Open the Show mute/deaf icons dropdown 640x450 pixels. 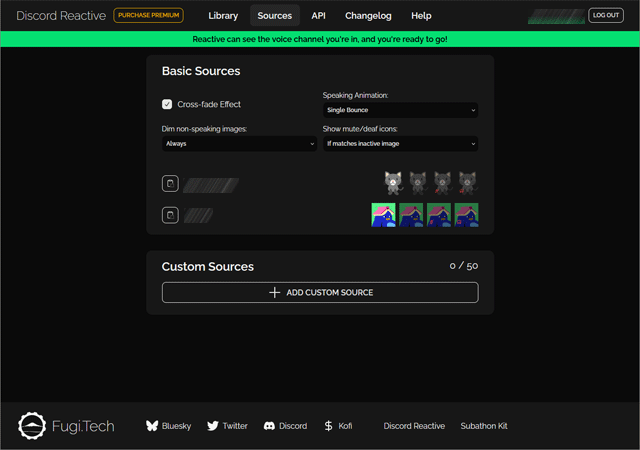pos(400,143)
